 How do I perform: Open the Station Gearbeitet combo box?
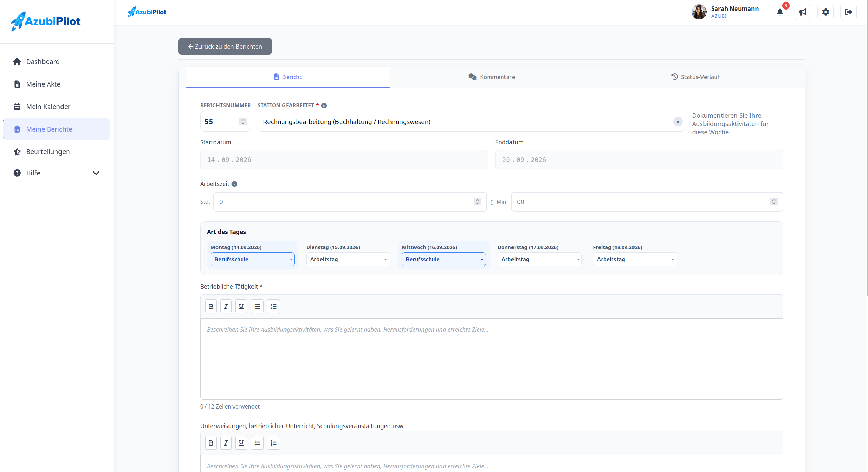(x=471, y=122)
